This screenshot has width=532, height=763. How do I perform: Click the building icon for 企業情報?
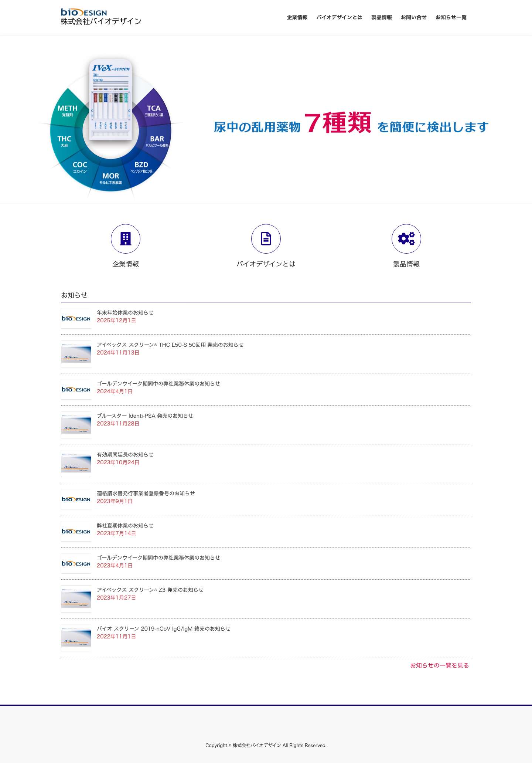point(126,239)
